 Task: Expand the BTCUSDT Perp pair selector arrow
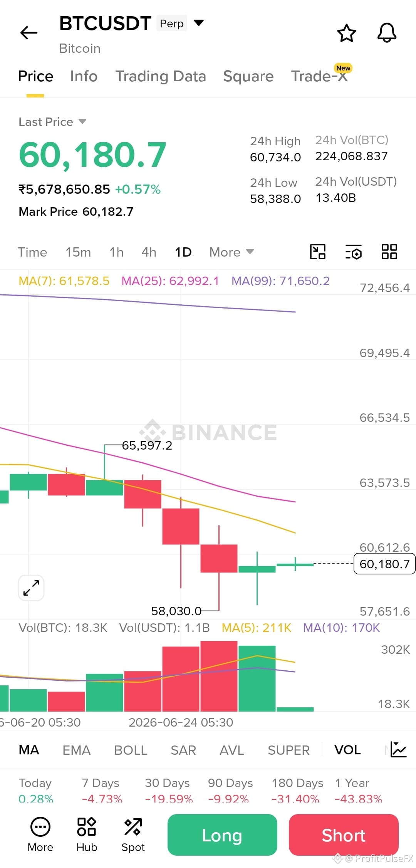click(x=198, y=23)
